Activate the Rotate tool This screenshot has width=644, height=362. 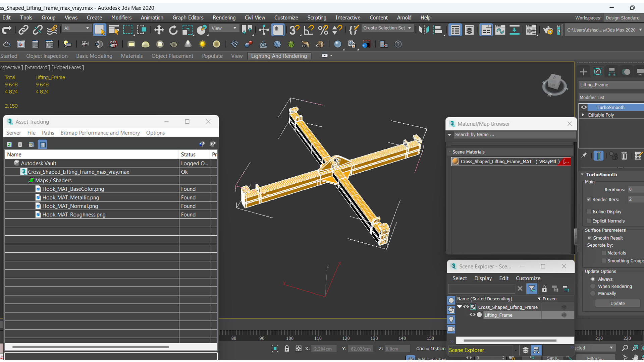[x=173, y=30]
